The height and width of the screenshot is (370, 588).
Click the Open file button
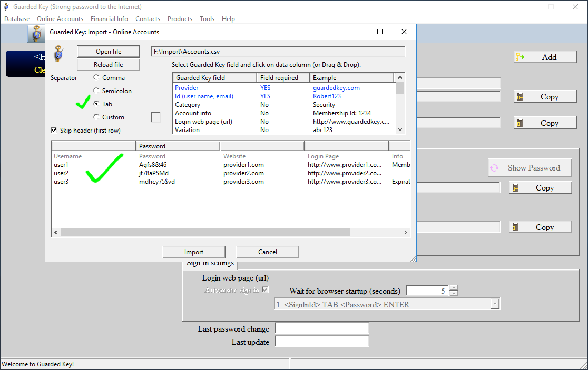point(109,51)
